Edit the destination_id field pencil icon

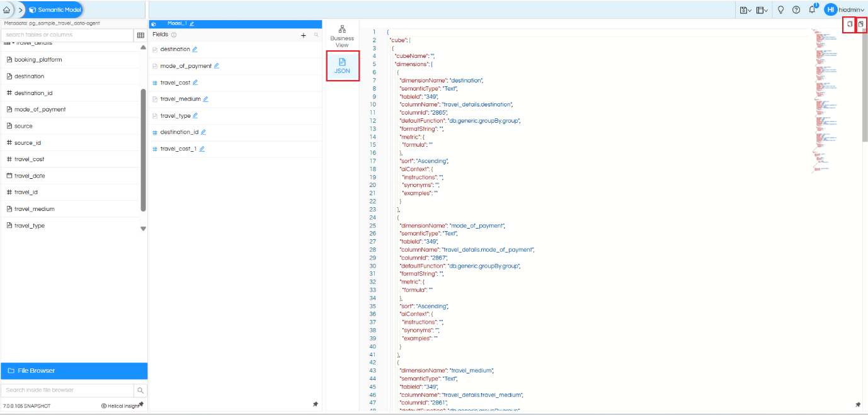(203, 132)
